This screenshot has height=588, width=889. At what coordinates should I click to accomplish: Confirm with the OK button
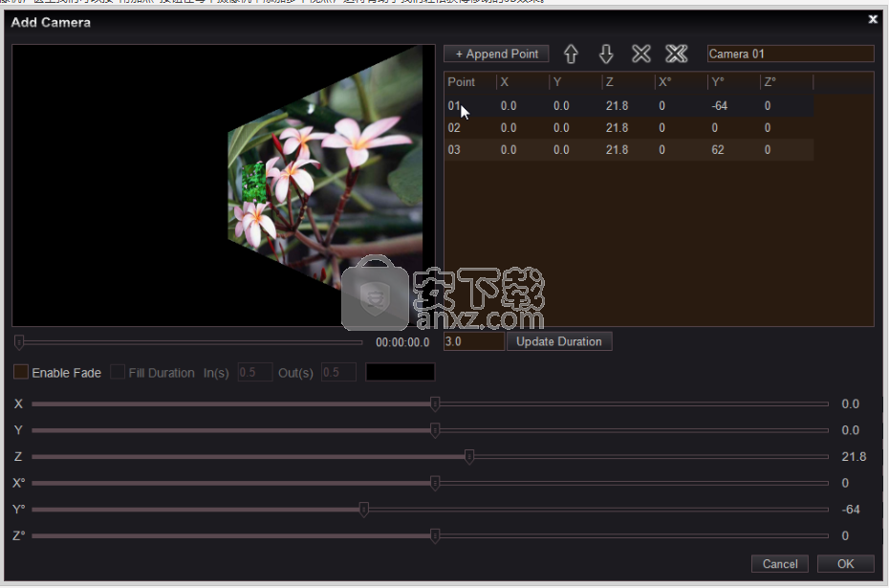pos(845,563)
